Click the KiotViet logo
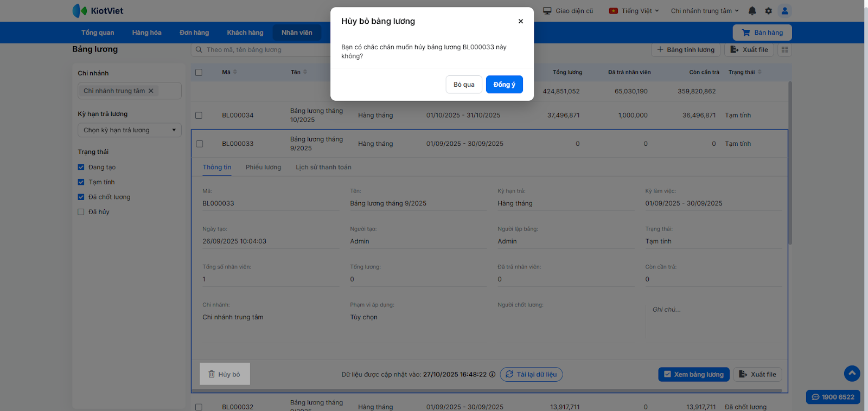The height and width of the screenshot is (411, 868). [98, 11]
